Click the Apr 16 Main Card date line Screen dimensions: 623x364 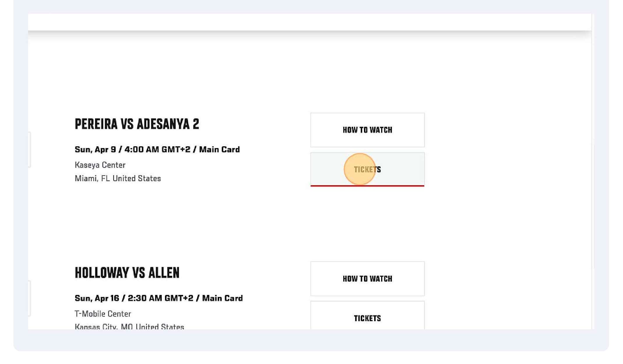click(x=159, y=298)
